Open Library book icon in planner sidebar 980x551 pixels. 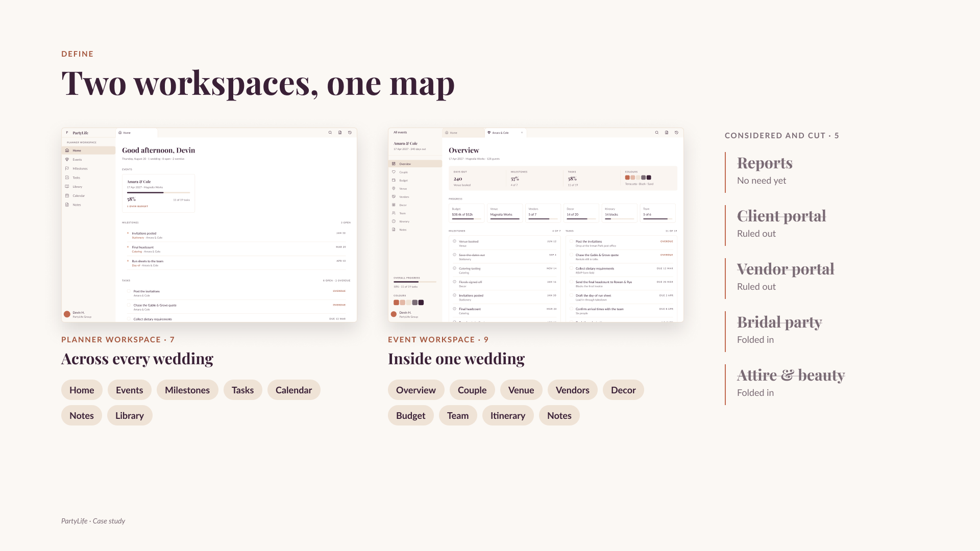(67, 187)
